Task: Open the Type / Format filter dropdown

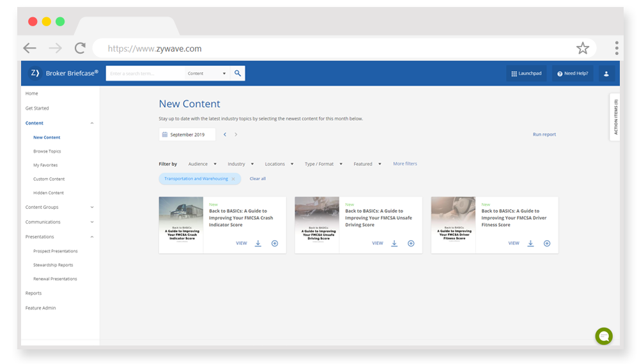Action: [323, 164]
